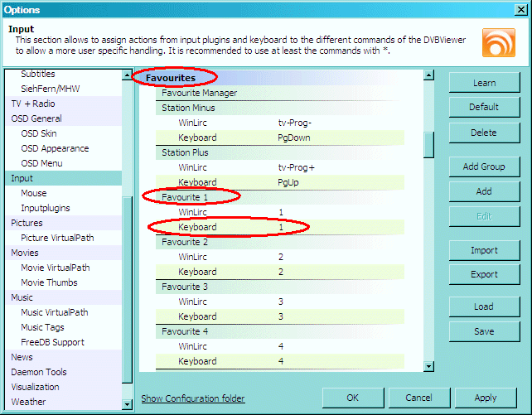This screenshot has height=415, width=532.
Task: Delete the selected input entry
Action: point(484,133)
